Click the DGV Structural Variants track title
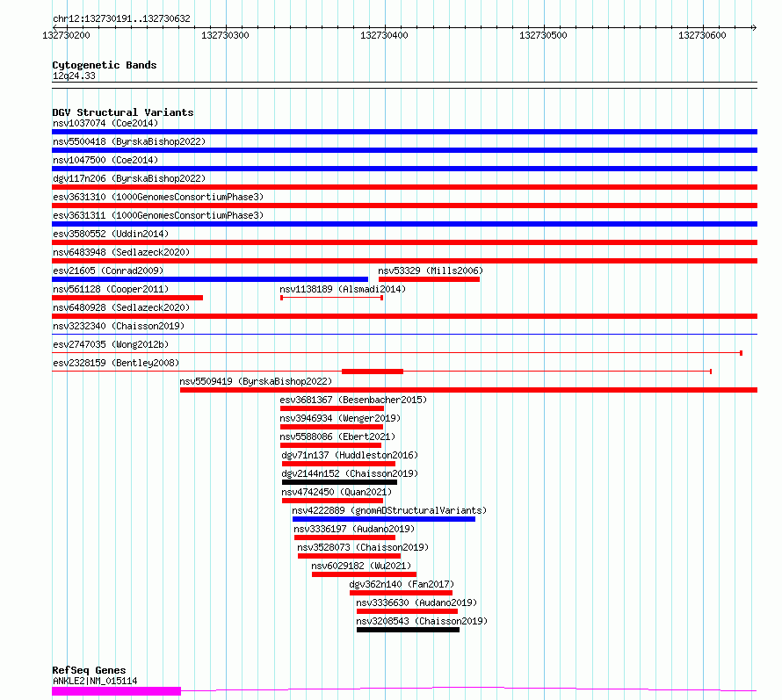Viewport: 782px width, 700px height. [123, 112]
